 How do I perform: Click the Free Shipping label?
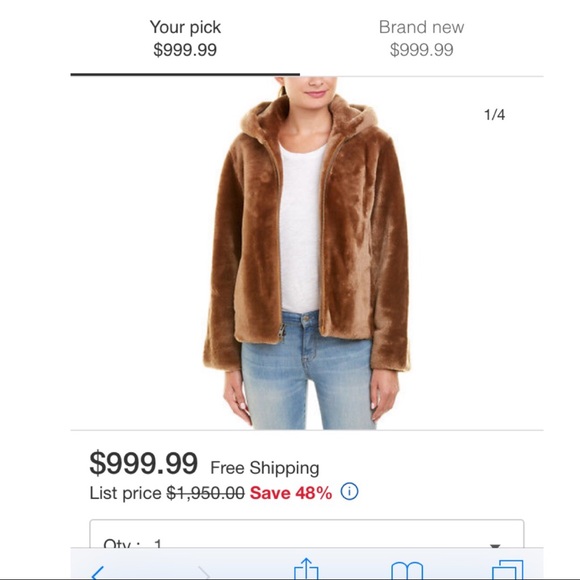pyautogui.click(x=265, y=468)
